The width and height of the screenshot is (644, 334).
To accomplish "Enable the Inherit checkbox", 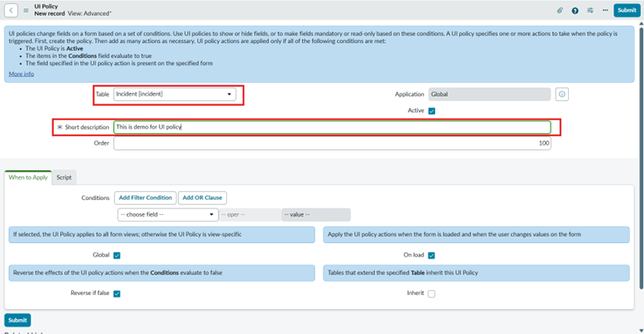I will [431, 293].
